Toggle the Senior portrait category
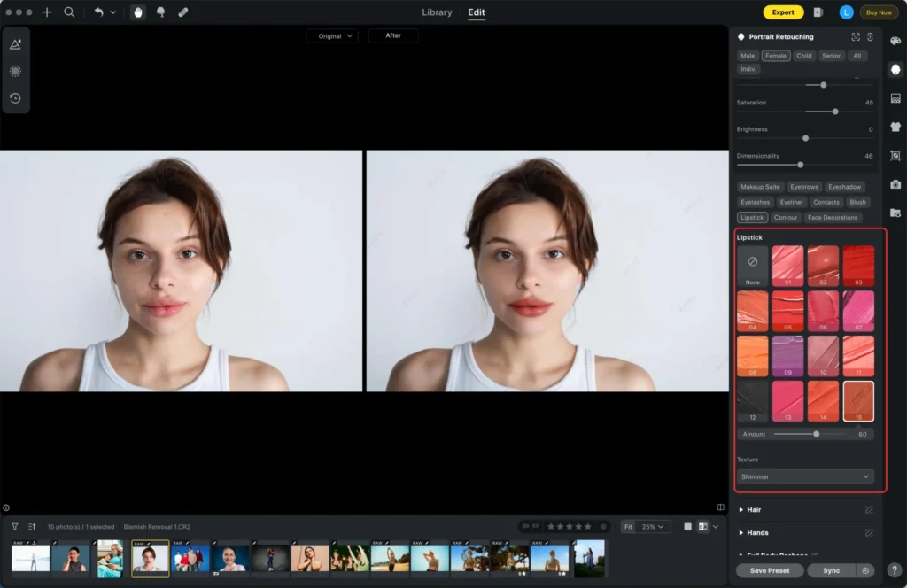 point(831,56)
